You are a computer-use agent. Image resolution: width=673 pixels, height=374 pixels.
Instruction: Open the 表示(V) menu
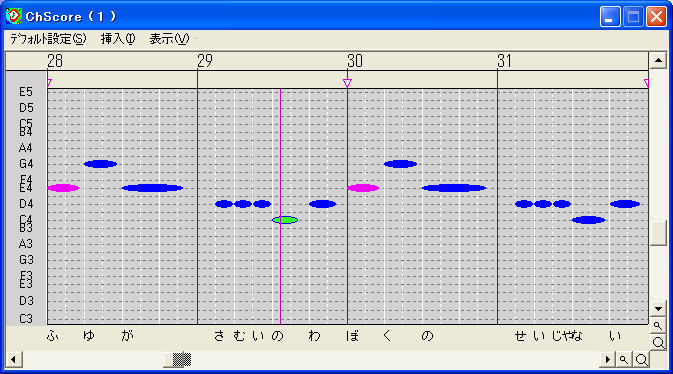(169, 39)
